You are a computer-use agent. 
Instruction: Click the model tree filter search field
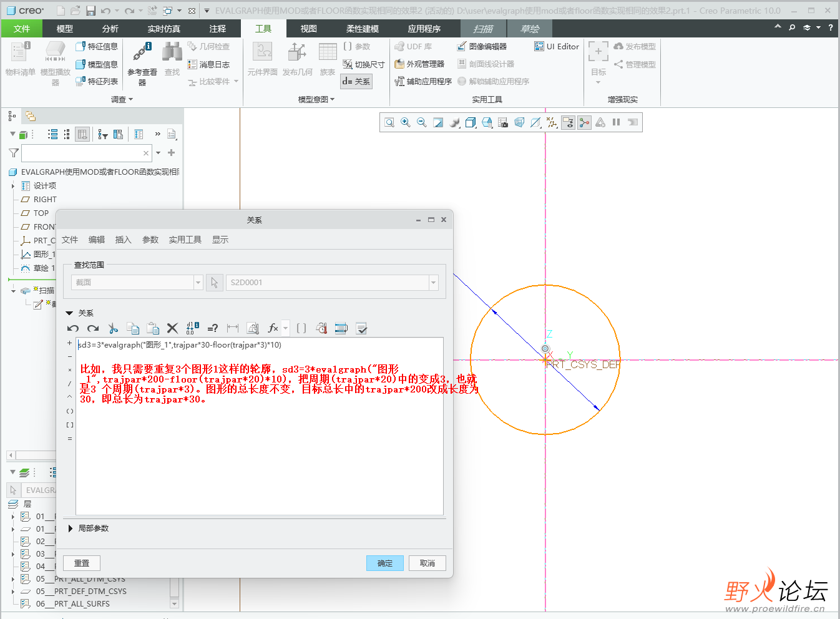86,153
